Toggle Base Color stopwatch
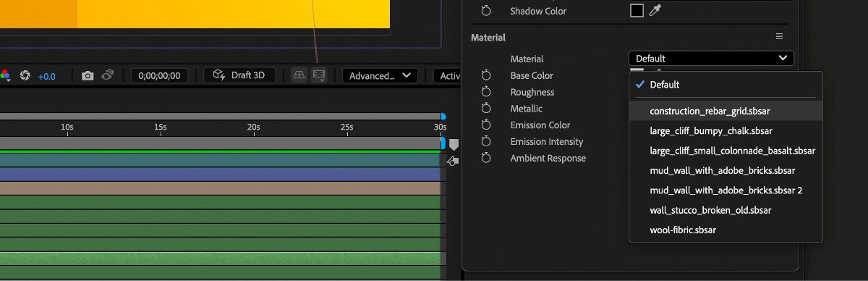This screenshot has height=281, width=868. coord(486,75)
